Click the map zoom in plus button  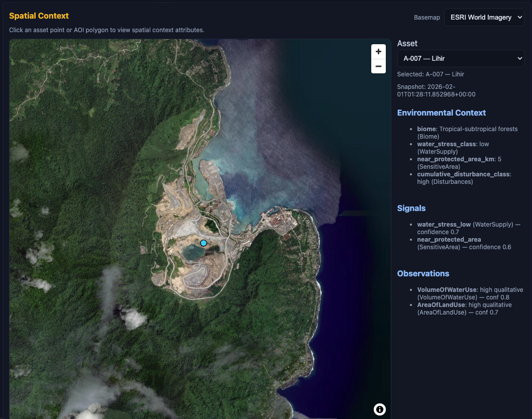378,52
